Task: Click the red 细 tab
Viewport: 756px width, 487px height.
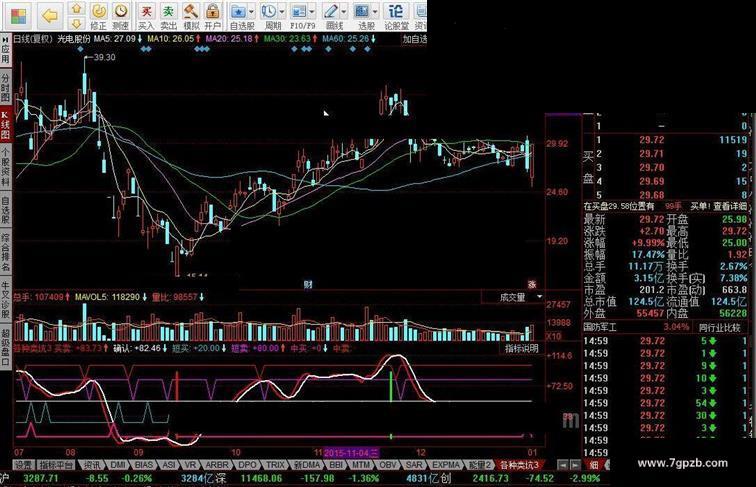Action: point(594,465)
